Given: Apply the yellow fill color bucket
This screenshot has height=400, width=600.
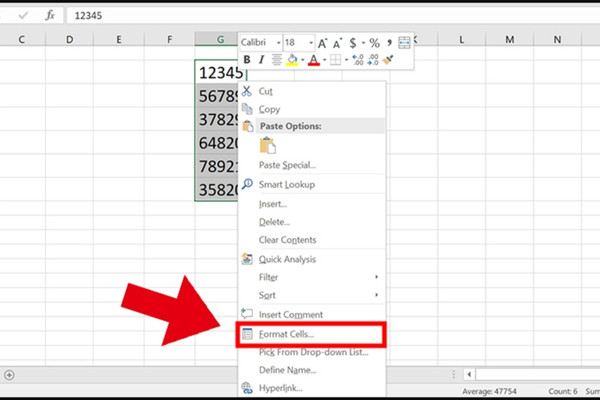Looking at the screenshot, I should point(292,60).
